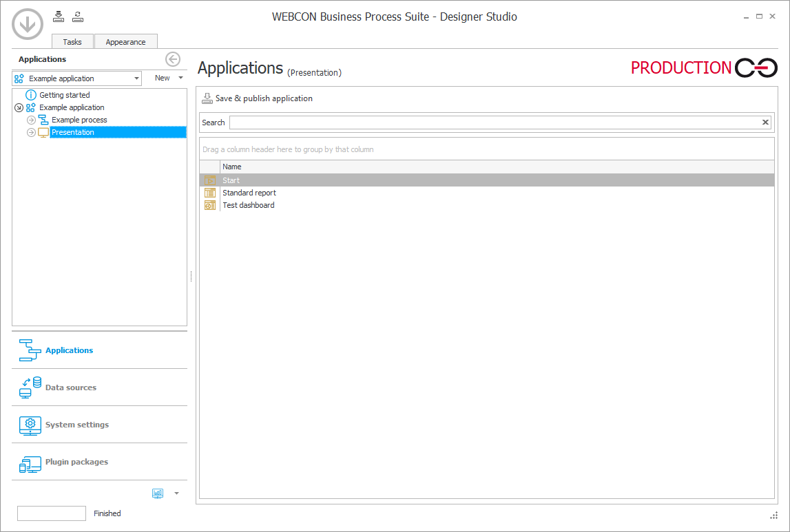Select the Start row in the list

tap(487, 180)
